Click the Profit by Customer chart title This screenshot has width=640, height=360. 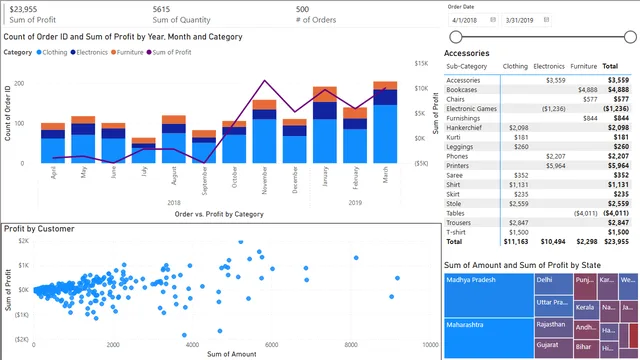coord(39,229)
